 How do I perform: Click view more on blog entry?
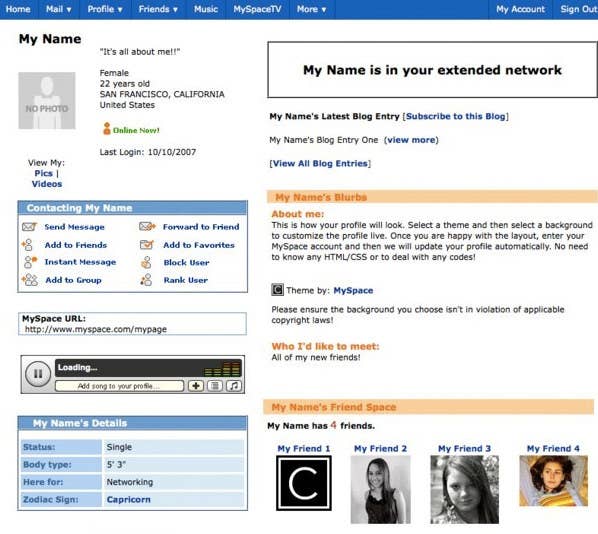[x=411, y=140]
